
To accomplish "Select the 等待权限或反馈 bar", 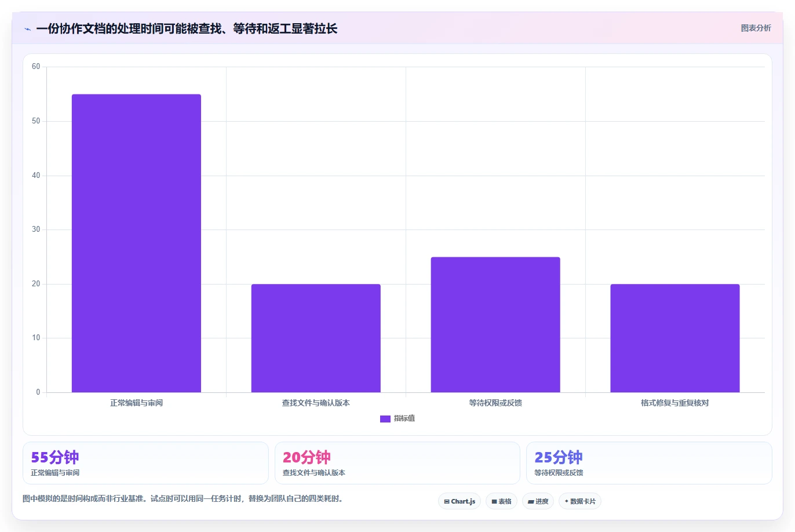I will pos(495,325).
